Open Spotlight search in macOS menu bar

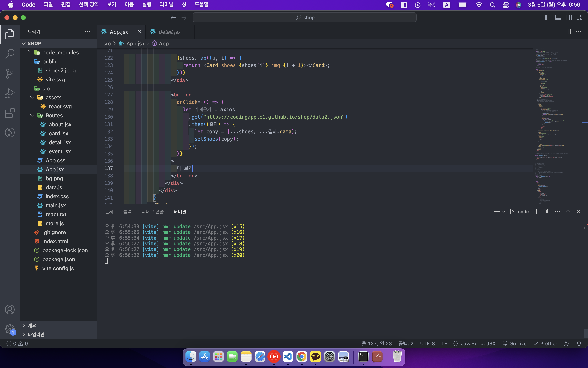(x=492, y=5)
